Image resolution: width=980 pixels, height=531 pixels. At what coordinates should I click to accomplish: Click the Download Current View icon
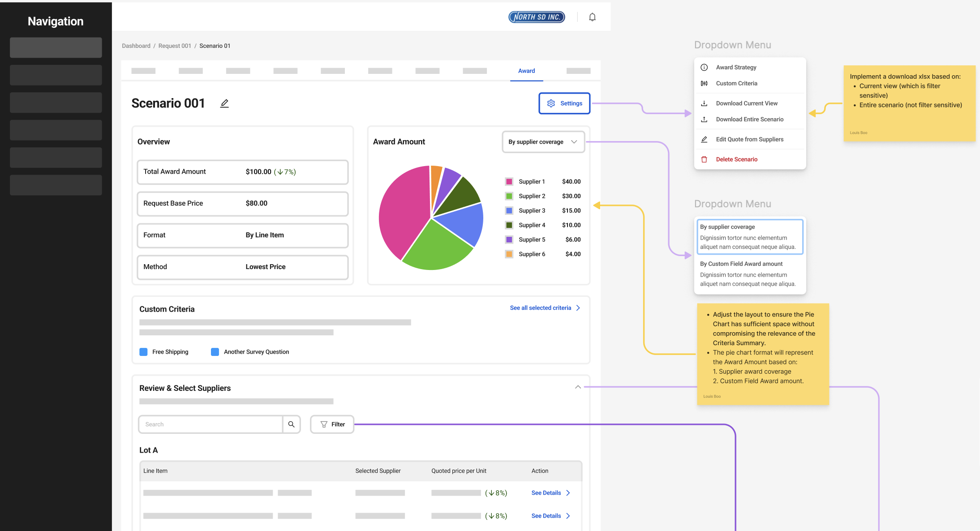coord(704,103)
